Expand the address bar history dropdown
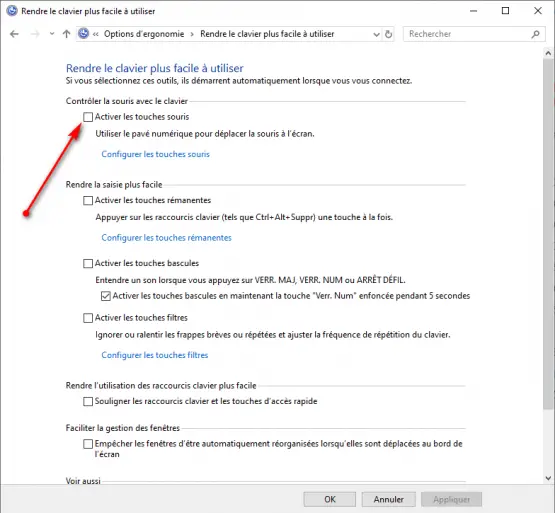This screenshot has width=555, height=513. point(376,34)
